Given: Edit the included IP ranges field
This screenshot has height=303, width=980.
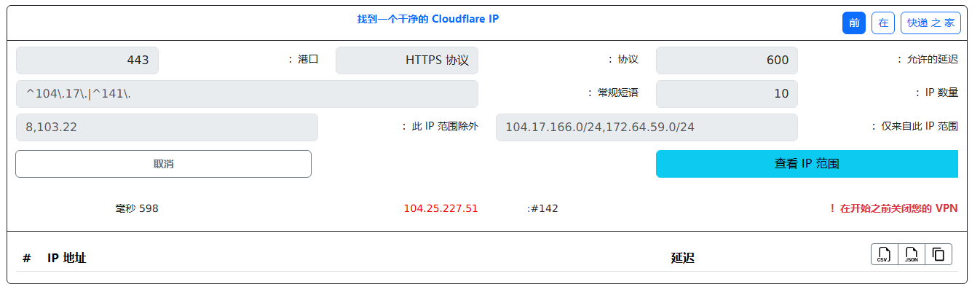Looking at the screenshot, I should [x=646, y=127].
